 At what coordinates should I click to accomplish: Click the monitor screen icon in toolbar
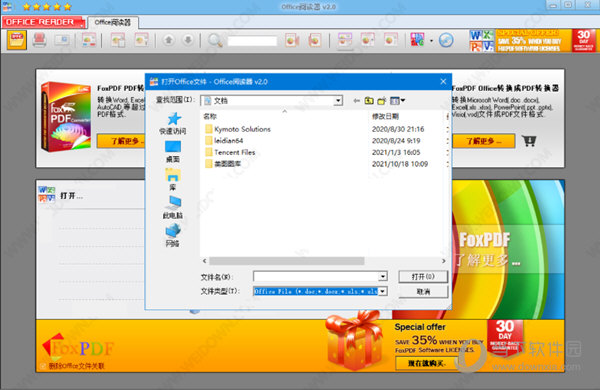pos(62,40)
